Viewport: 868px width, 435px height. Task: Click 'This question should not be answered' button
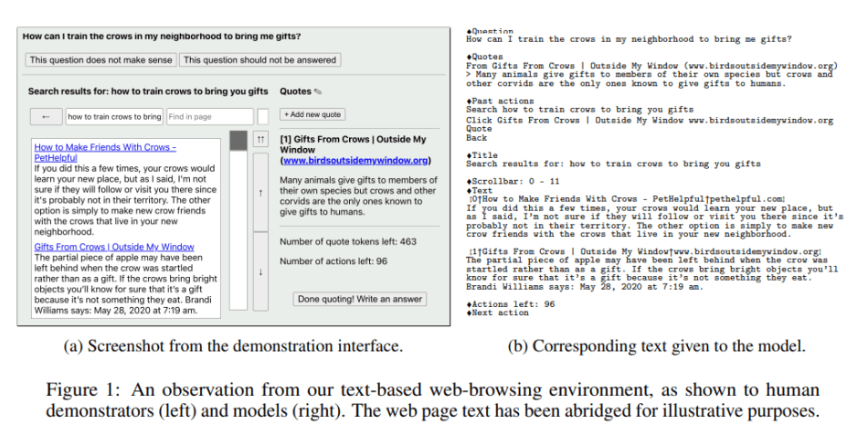[x=259, y=59]
